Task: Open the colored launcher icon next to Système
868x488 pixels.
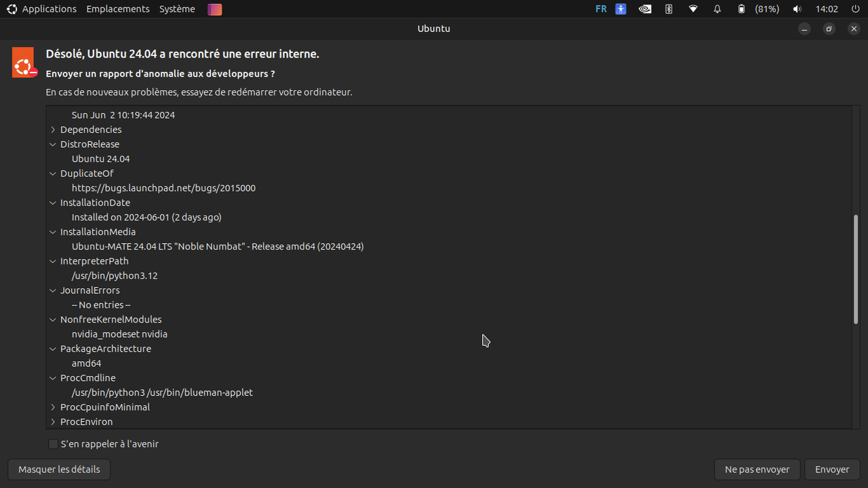Action: click(x=215, y=9)
